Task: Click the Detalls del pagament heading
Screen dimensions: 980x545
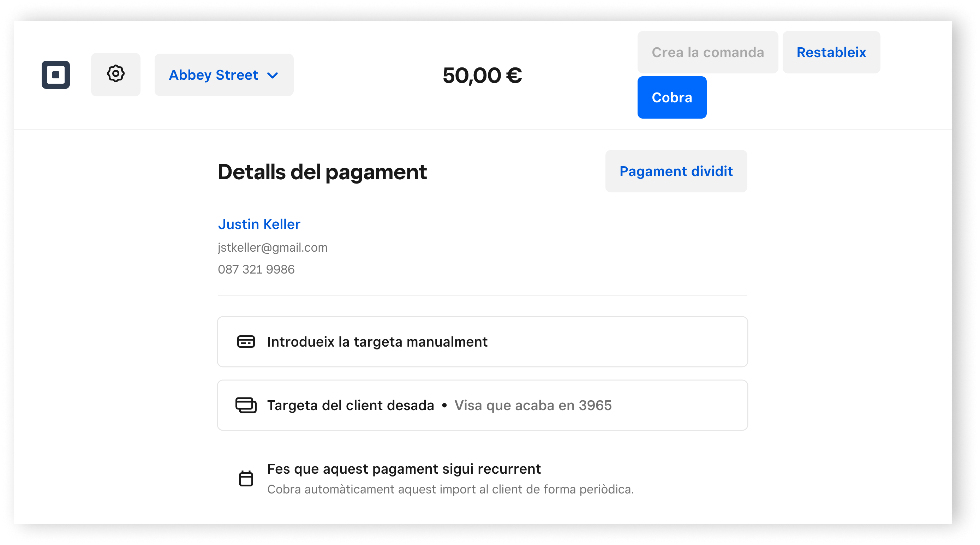Action: coord(322,172)
